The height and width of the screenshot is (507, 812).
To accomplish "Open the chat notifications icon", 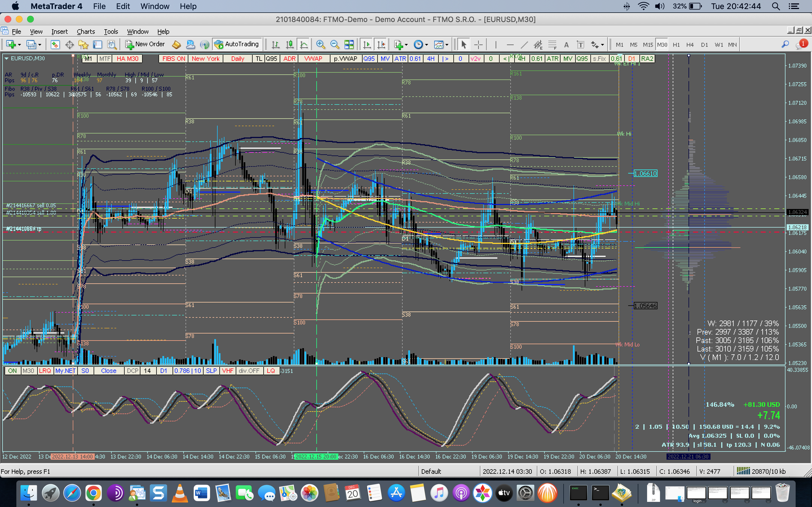I will [800, 45].
